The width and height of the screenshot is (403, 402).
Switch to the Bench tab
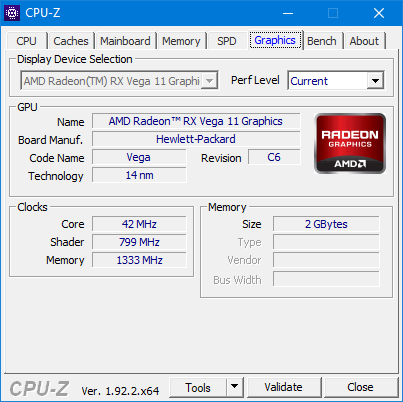click(x=322, y=41)
